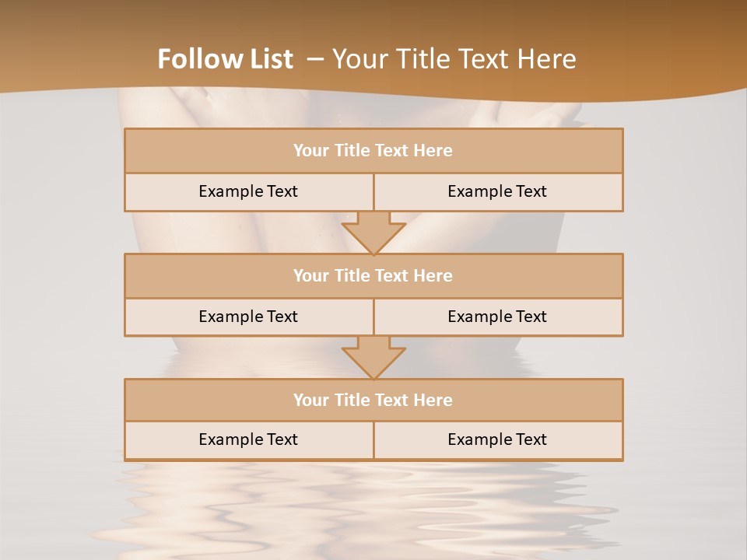Click left Example Text cell in bottom block

[248, 439]
